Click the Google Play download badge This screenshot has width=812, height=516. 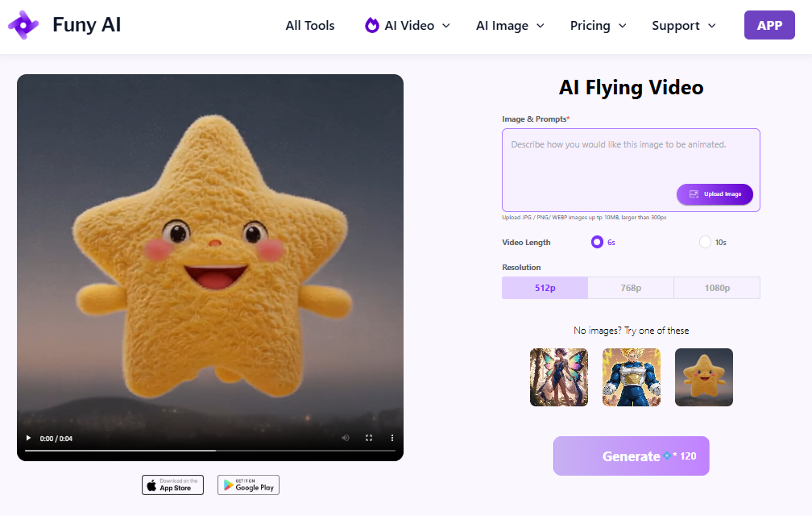[x=248, y=485]
